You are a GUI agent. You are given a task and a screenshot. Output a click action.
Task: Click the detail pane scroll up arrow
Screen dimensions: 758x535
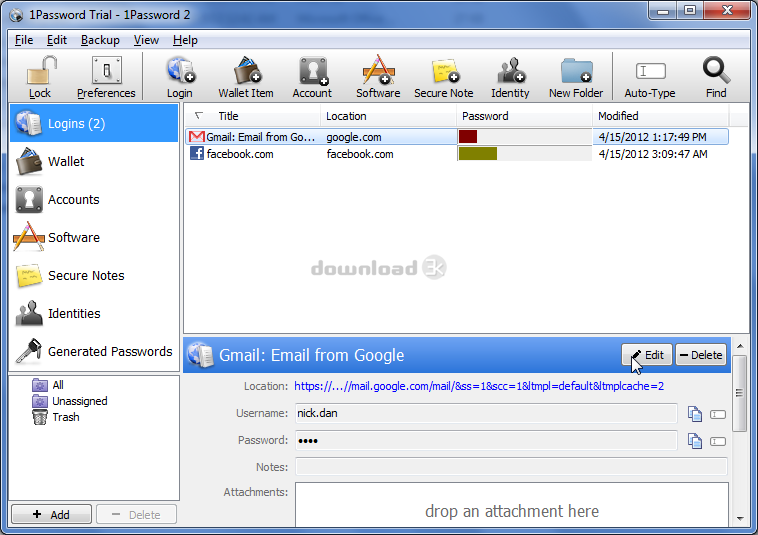pos(740,346)
